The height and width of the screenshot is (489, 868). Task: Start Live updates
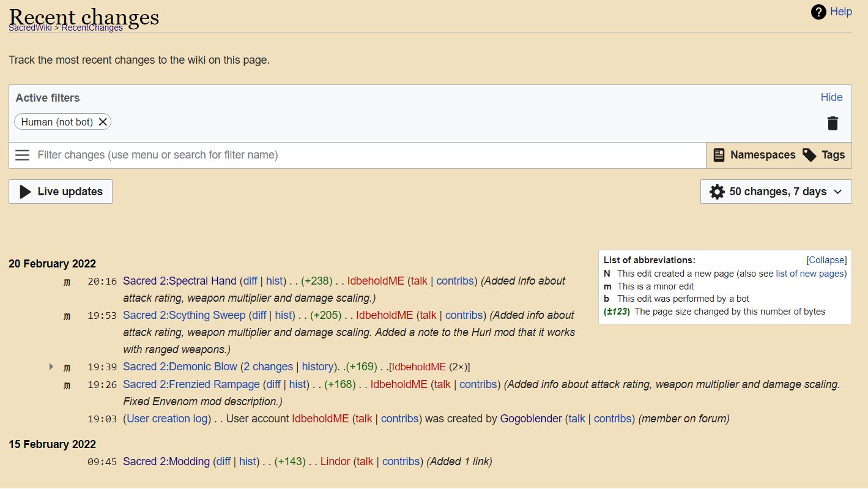coord(61,192)
